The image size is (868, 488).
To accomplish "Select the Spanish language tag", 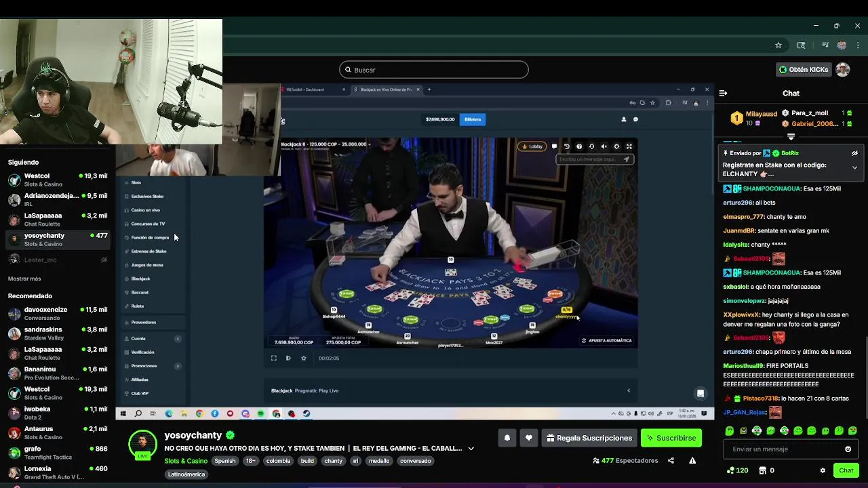I will (225, 461).
